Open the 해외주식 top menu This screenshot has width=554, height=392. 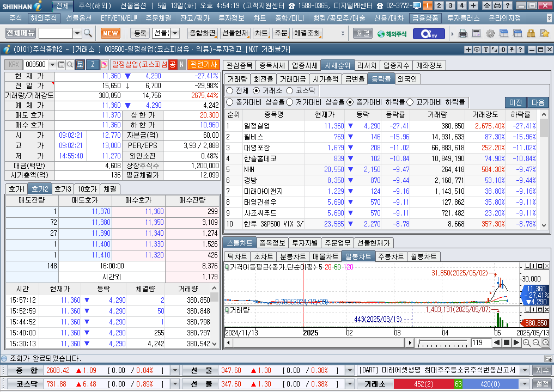(44, 18)
